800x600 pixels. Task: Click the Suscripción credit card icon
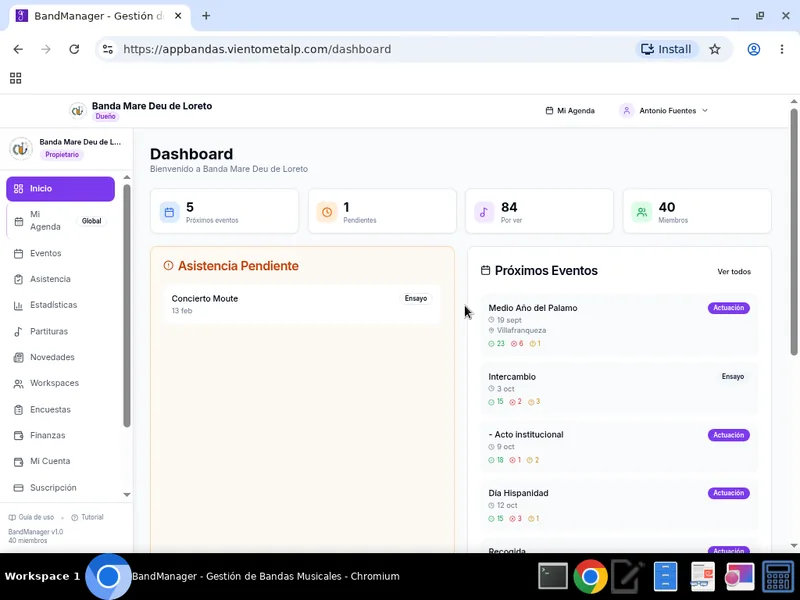pyautogui.click(x=18, y=488)
